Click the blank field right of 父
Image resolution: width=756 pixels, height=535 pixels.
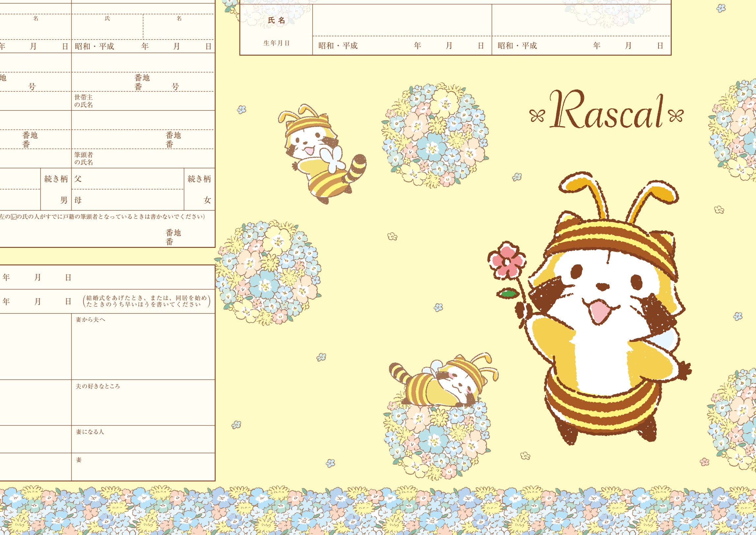pos(133,179)
